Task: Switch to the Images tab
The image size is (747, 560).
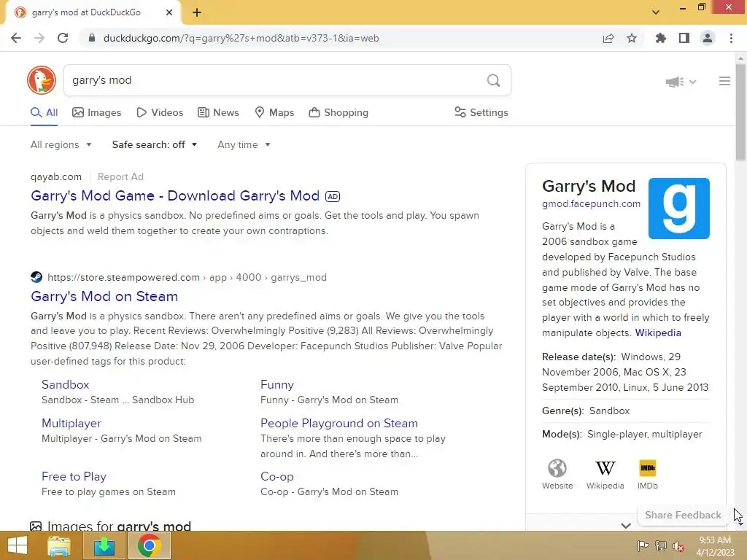Action: [97, 113]
